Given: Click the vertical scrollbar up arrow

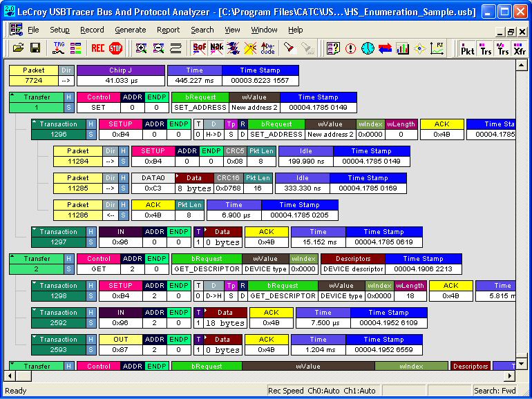Looking at the screenshot, I should pos(522,65).
